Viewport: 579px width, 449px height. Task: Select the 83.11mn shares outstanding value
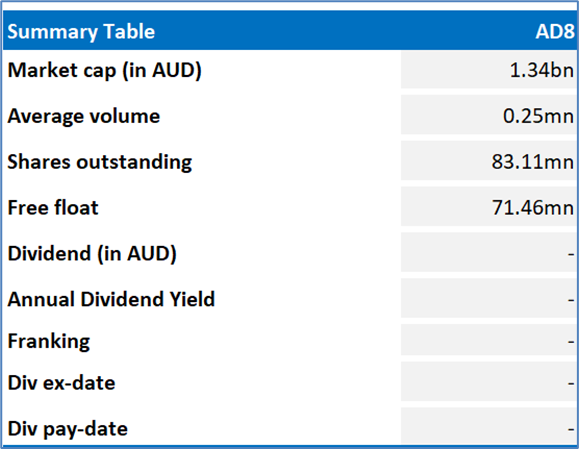click(x=488, y=161)
